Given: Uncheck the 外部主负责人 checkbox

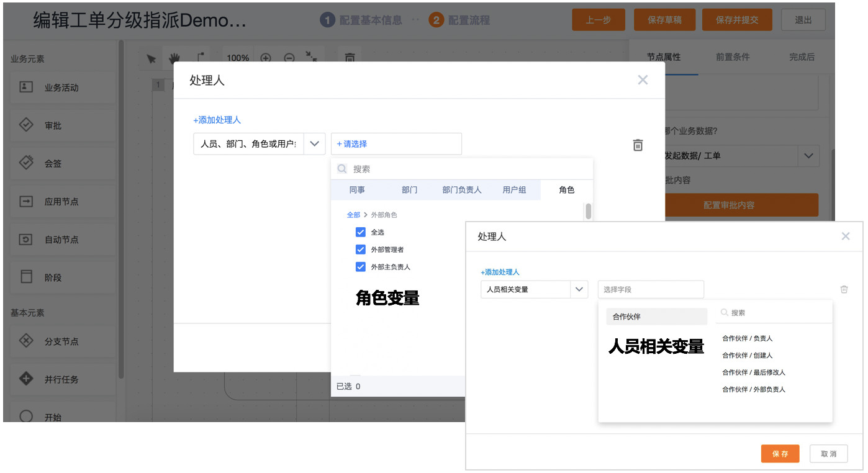Looking at the screenshot, I should (360, 267).
